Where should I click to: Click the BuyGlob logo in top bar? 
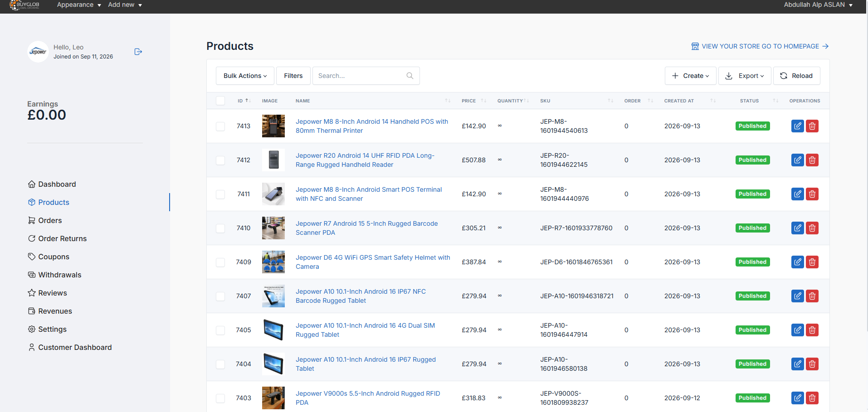coord(24,5)
